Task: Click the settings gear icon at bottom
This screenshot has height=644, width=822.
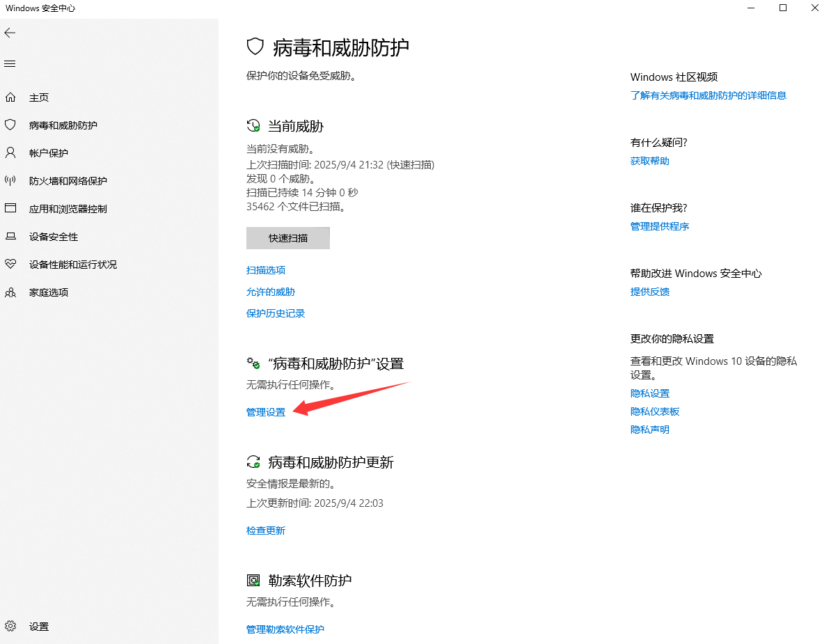Action: [x=10, y=626]
